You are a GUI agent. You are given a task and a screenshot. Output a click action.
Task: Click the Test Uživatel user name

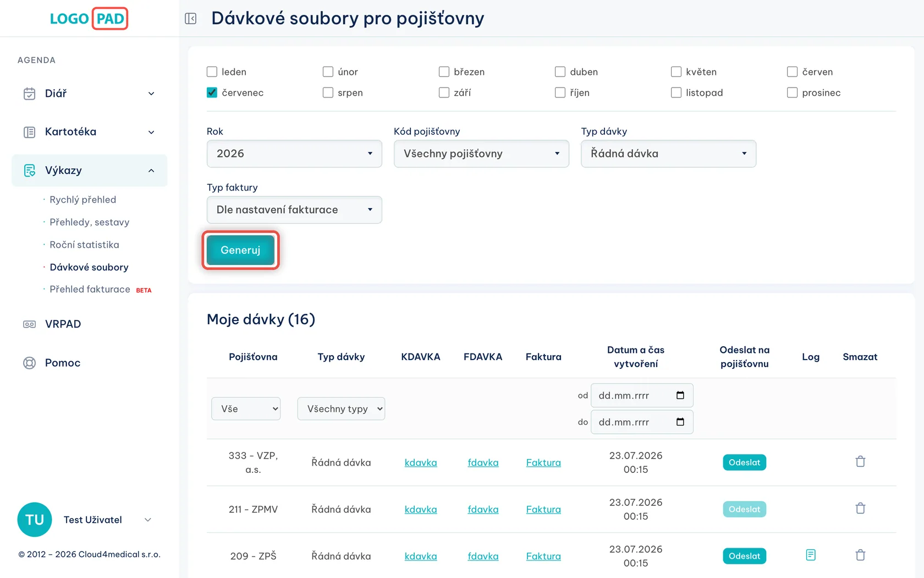click(93, 520)
